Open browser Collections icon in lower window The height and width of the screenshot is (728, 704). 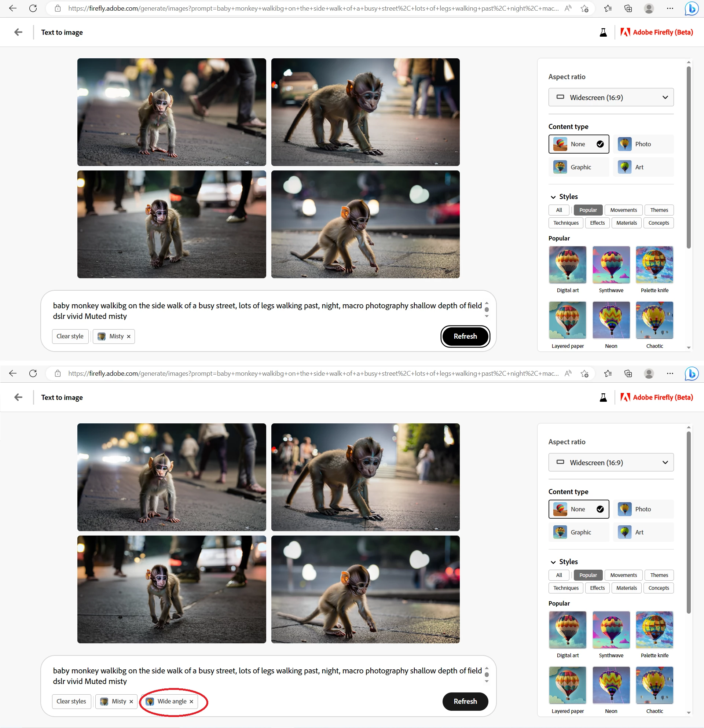tap(628, 374)
